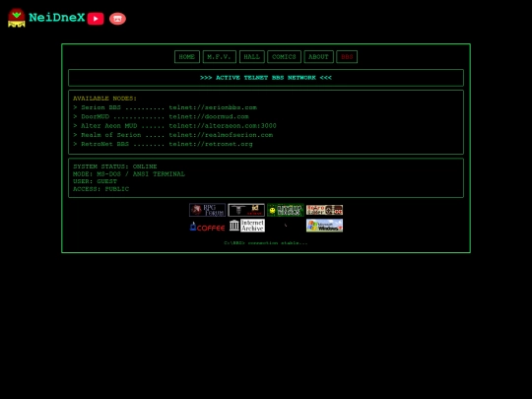Open the Microsoft Windows XP badge

coord(325,226)
